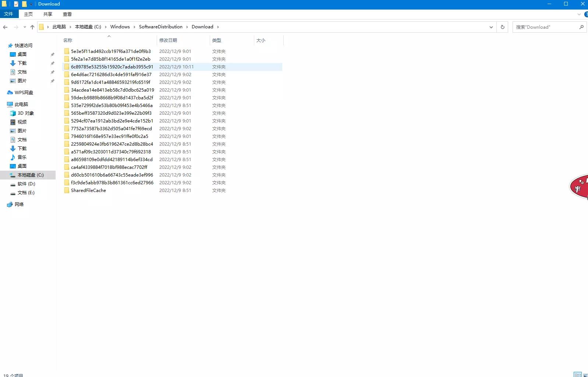Open recent locations dropdown arrow

point(25,27)
